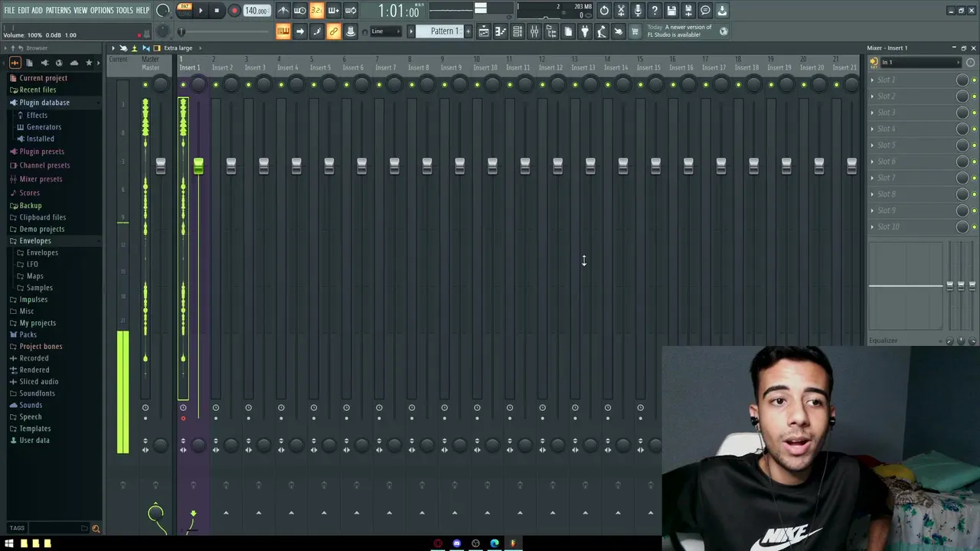The height and width of the screenshot is (551, 980).
Task: Open the In 1 mixer input dropdown
Action: point(921,62)
